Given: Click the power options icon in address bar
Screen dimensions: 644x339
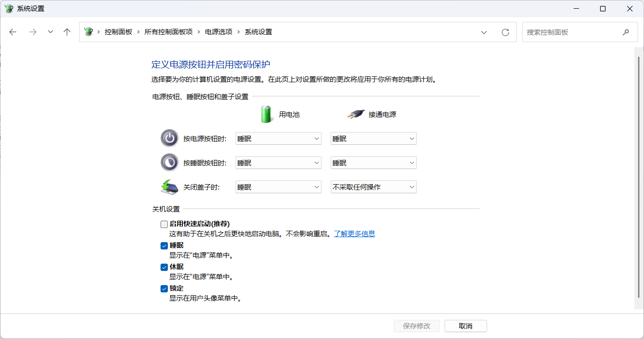Looking at the screenshot, I should (89, 32).
